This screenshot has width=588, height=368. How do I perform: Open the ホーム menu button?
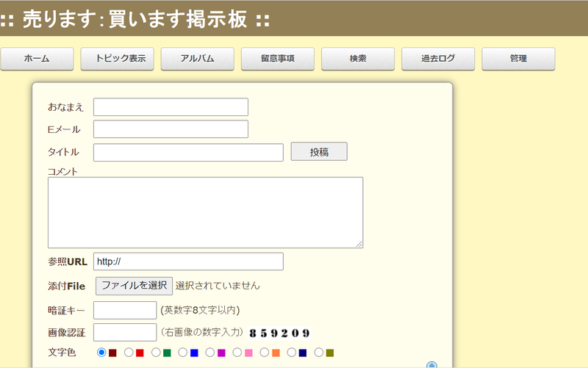pyautogui.click(x=37, y=59)
